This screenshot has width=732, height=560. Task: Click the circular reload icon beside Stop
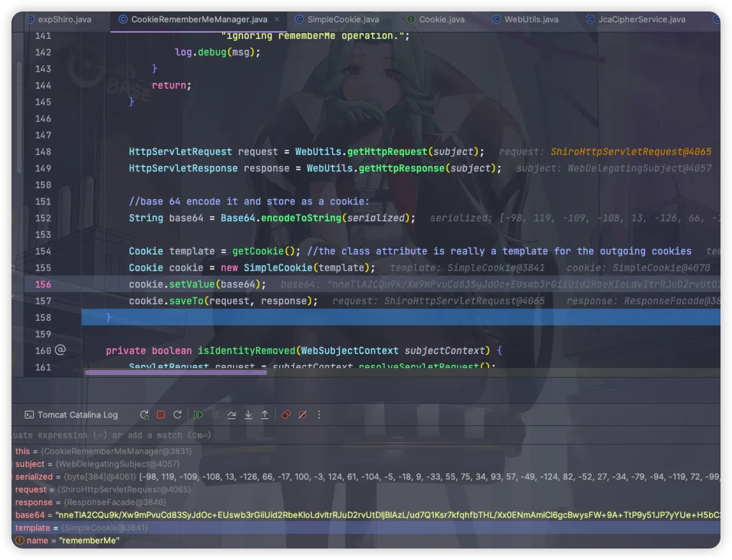[x=177, y=415]
